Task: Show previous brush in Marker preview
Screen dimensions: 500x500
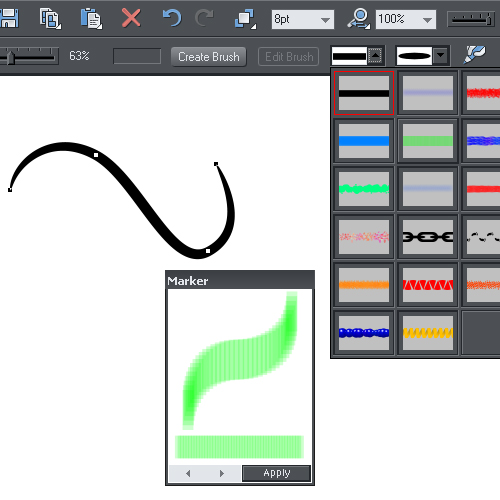Action: 188,473
